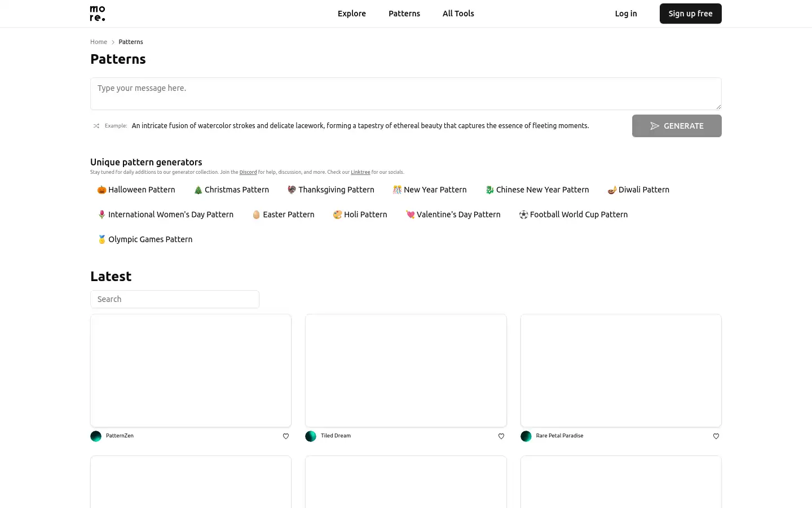
Task: Click the Generate button
Action: click(677, 126)
